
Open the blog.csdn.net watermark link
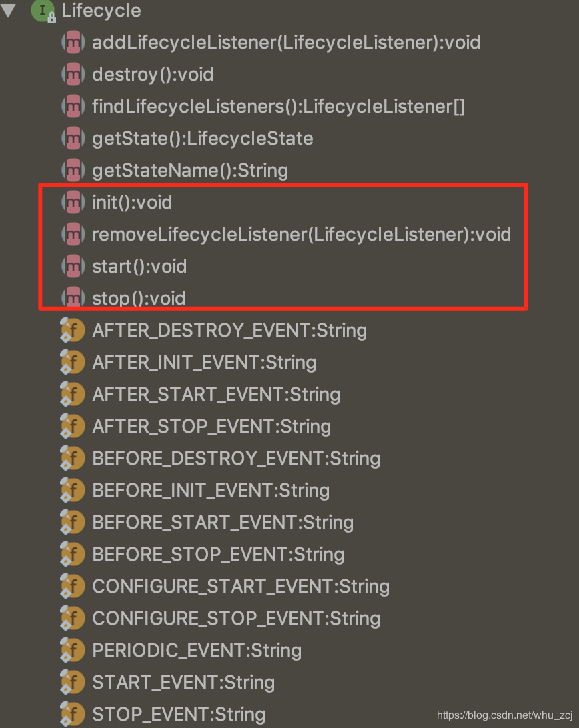coord(505,715)
